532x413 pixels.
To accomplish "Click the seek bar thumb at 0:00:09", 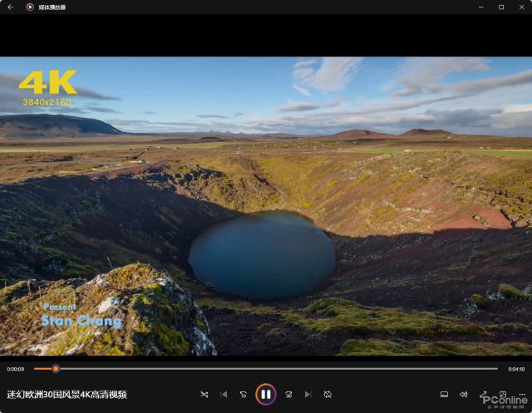I will [56, 369].
